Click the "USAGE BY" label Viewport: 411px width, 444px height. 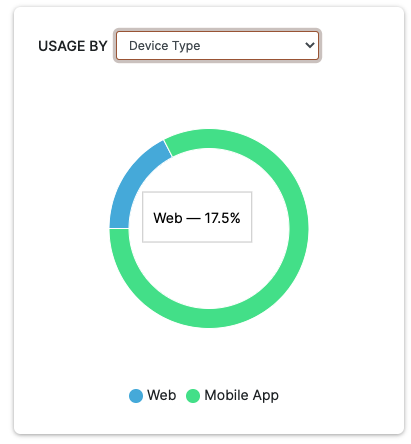[73, 46]
